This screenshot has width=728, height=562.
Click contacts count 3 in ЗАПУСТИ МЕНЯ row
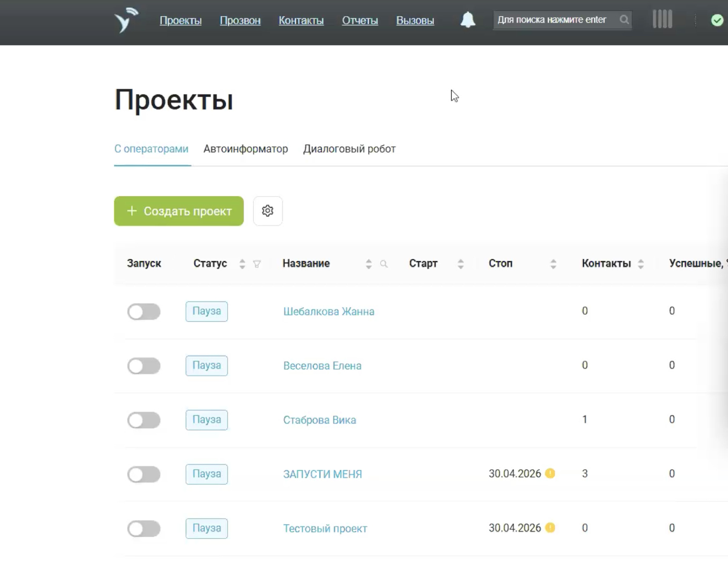point(585,473)
